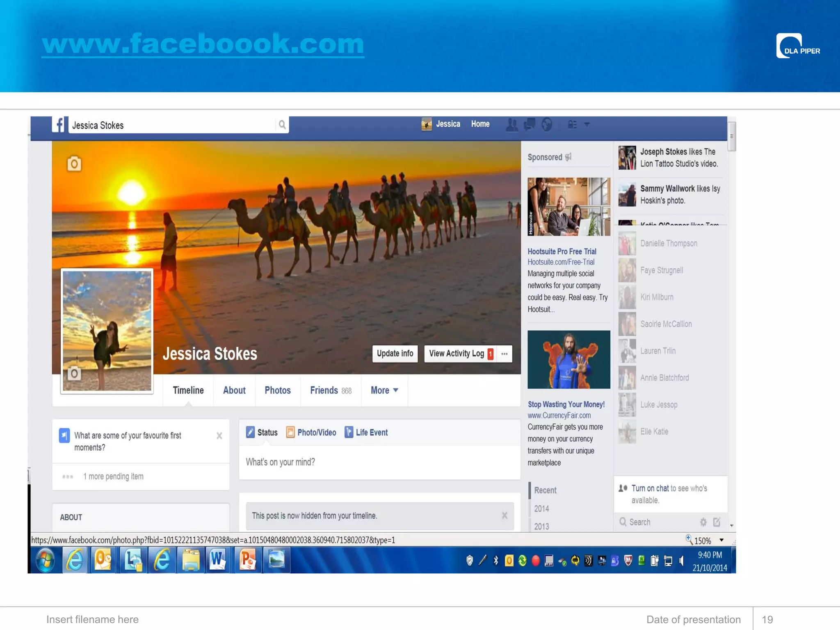Screen dimensions: 840x630
Task: Open the messages icon in top bar
Action: [x=530, y=124]
